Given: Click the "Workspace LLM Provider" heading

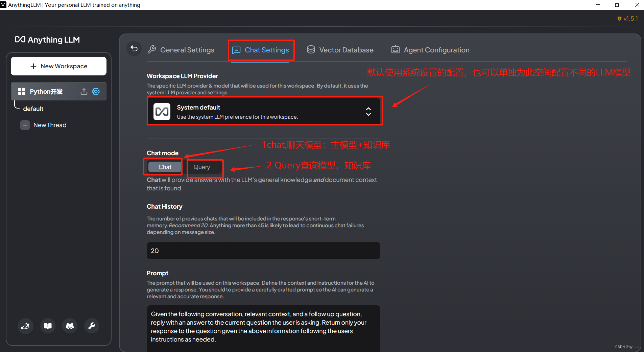Looking at the screenshot, I should click(x=182, y=76).
